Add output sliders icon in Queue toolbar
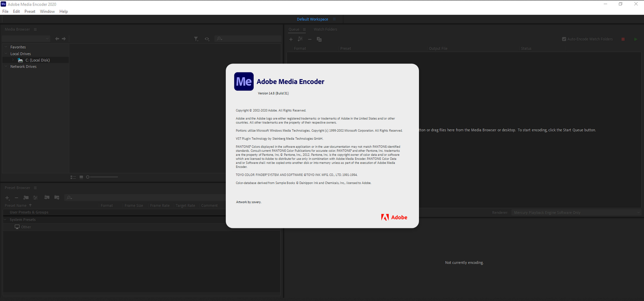644x301 pixels. pyautogui.click(x=300, y=39)
